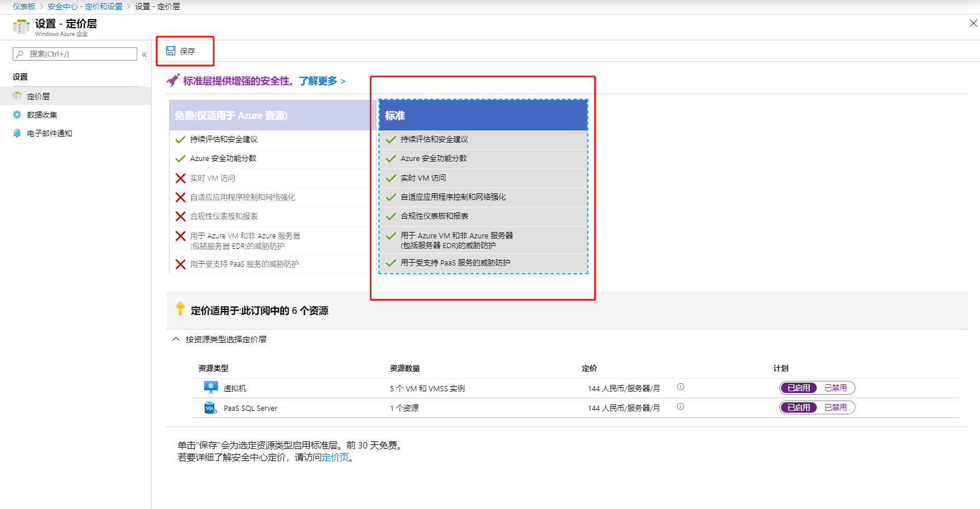Click the 资源类型 column header
This screenshot has height=509, width=980.
tap(213, 368)
